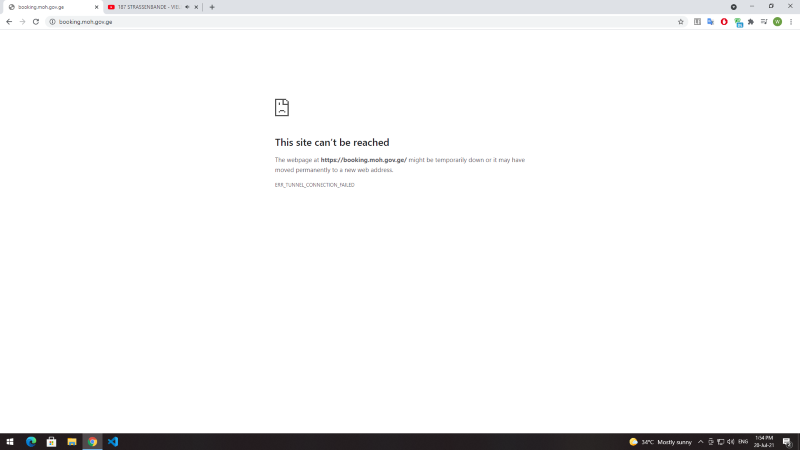Open the green W profile avatar
Screen dimensions: 800x450
[x=777, y=22]
